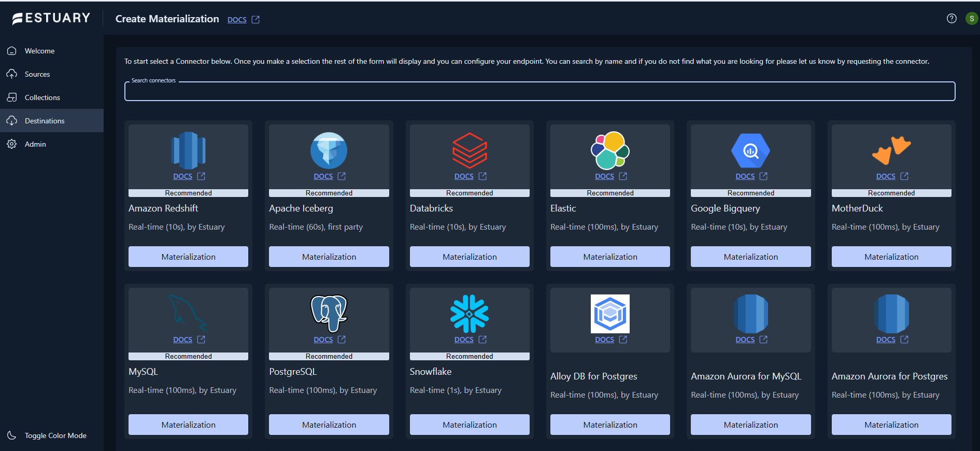This screenshot has height=451, width=980.
Task: Click Materialization button for Databricks
Action: (x=470, y=257)
